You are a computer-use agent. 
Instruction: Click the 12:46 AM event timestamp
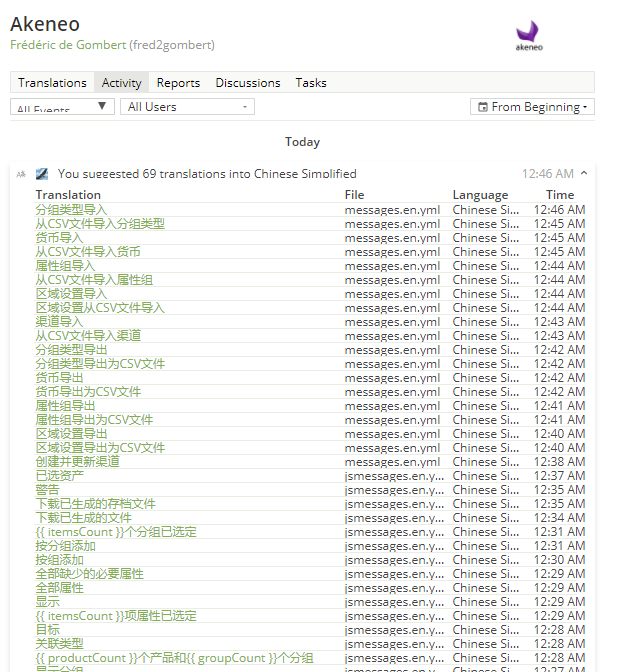548,174
